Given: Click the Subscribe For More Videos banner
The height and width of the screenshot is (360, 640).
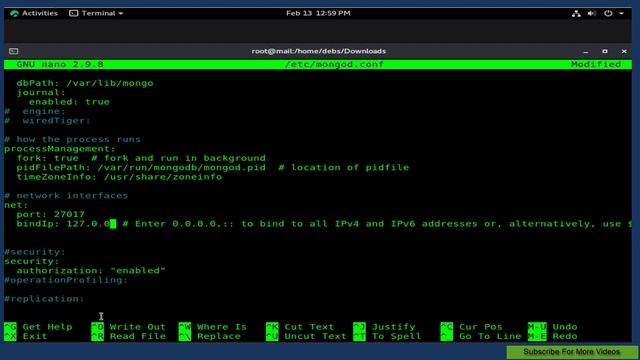Looking at the screenshot, I should [x=572, y=352].
